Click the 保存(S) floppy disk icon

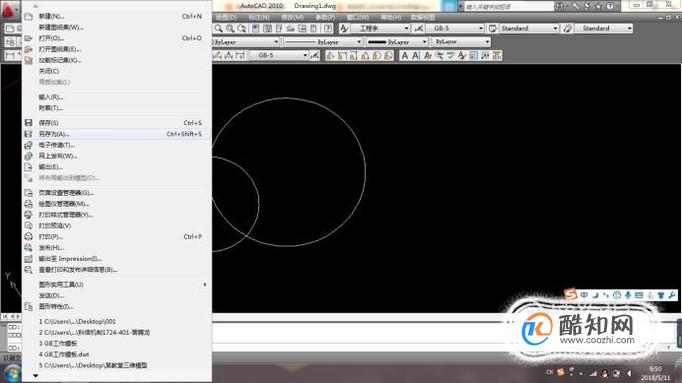[29, 123]
